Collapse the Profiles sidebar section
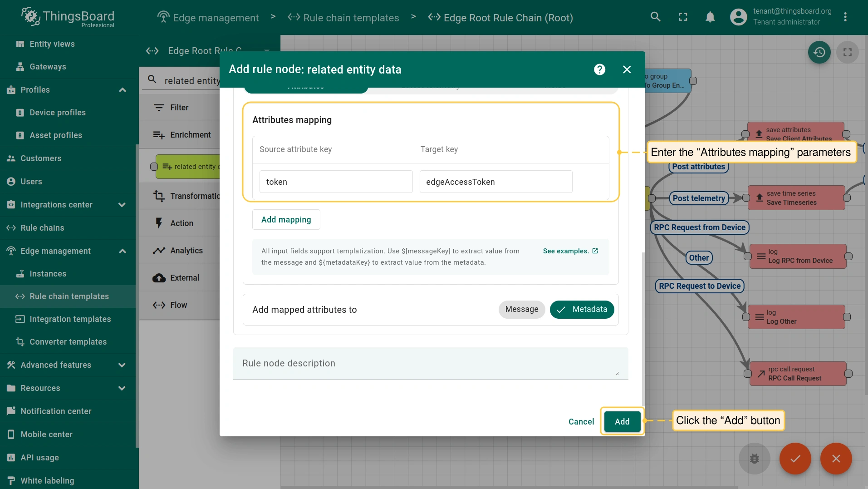 click(x=122, y=90)
